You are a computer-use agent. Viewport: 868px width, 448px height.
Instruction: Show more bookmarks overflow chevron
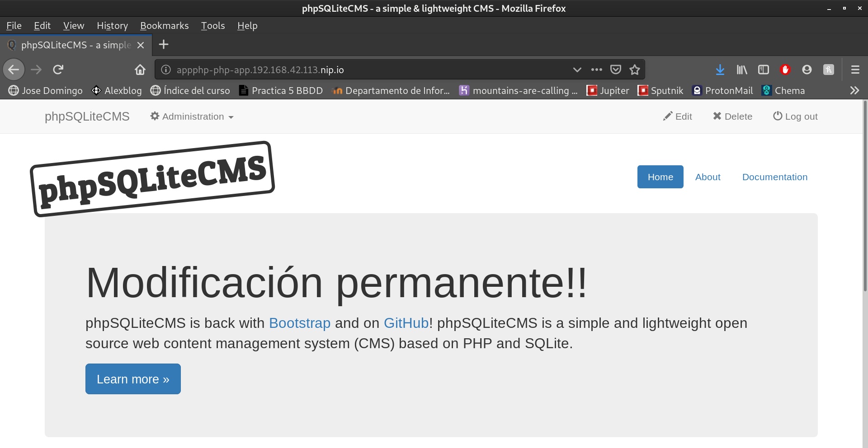pos(854,90)
